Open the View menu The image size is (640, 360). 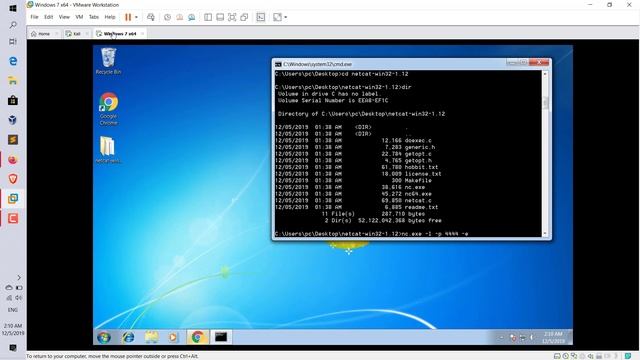pos(64,17)
